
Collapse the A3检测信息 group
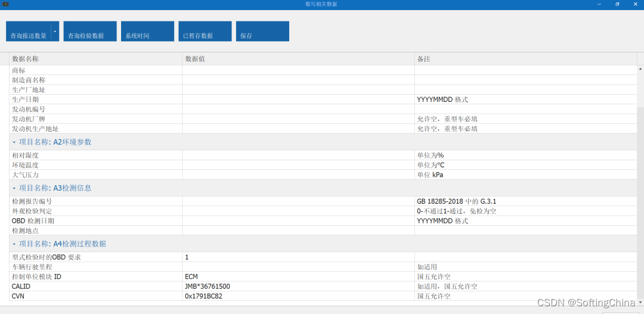(14, 188)
